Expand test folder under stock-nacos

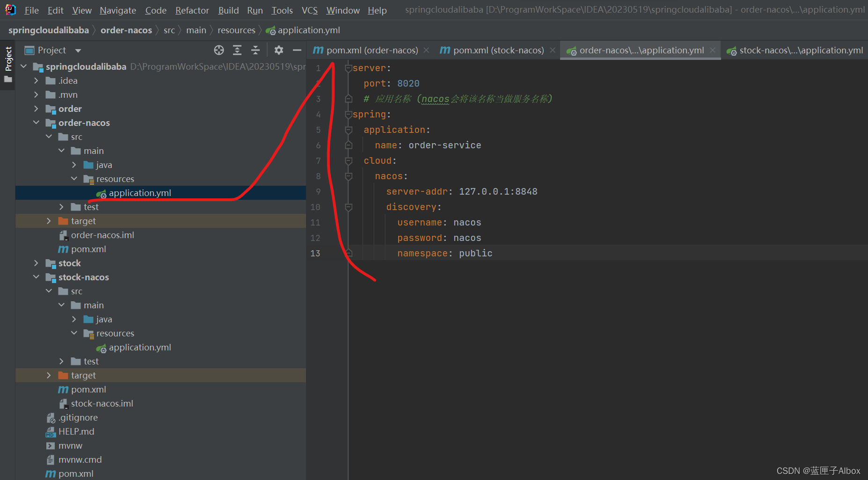click(61, 361)
